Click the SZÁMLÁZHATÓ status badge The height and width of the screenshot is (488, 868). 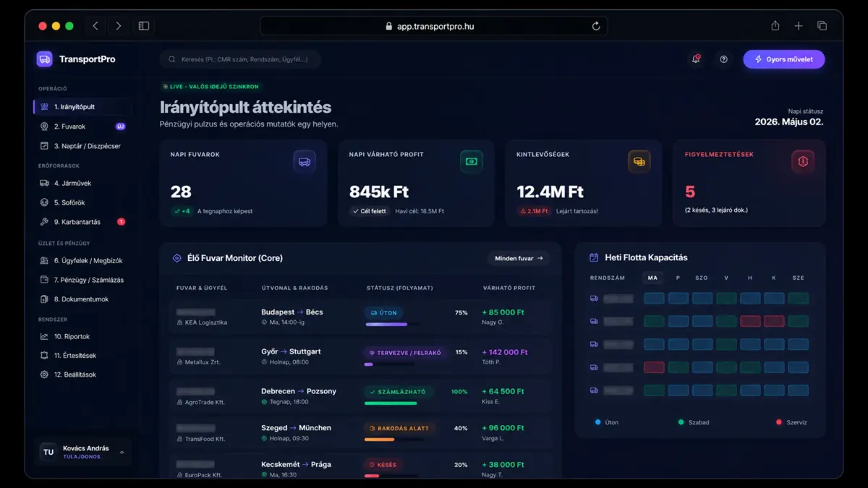coord(398,392)
